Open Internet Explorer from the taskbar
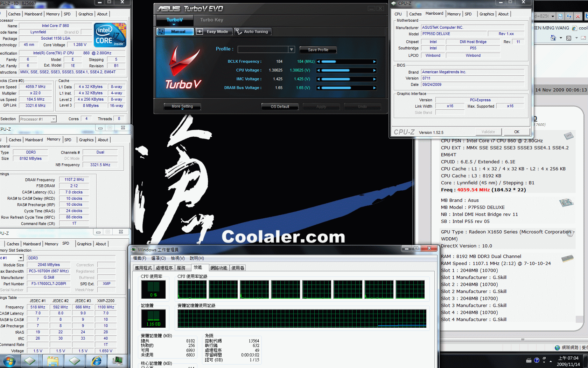588x368 pixels. pyautogui.click(x=96, y=361)
